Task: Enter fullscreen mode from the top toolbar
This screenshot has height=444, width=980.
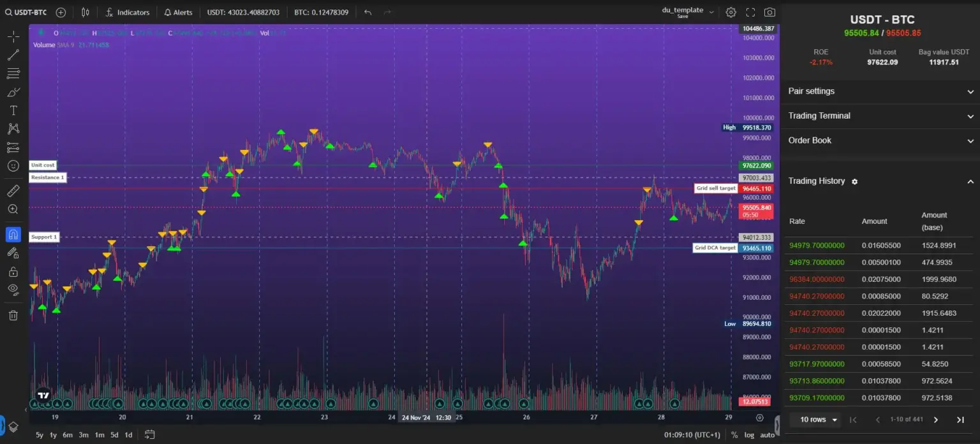Action: [750, 11]
